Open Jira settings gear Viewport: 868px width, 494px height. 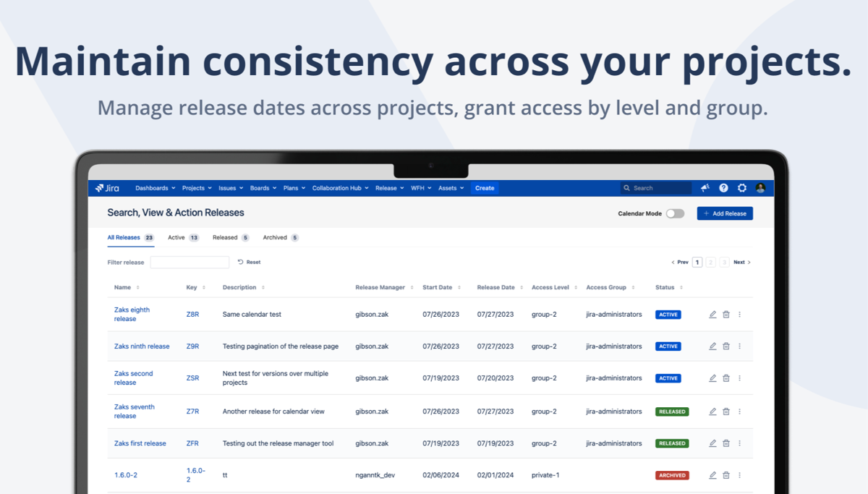[741, 187]
